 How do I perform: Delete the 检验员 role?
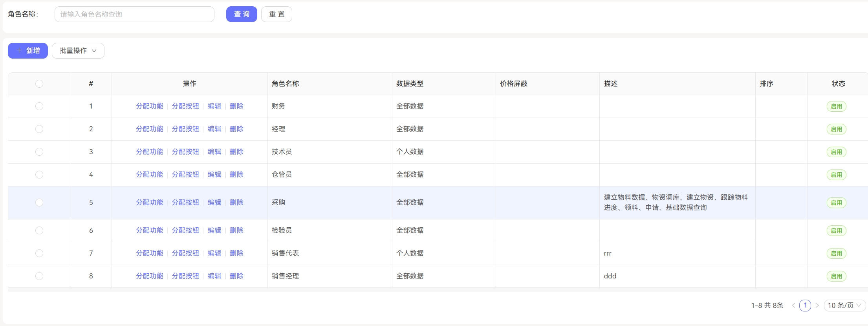click(x=236, y=230)
